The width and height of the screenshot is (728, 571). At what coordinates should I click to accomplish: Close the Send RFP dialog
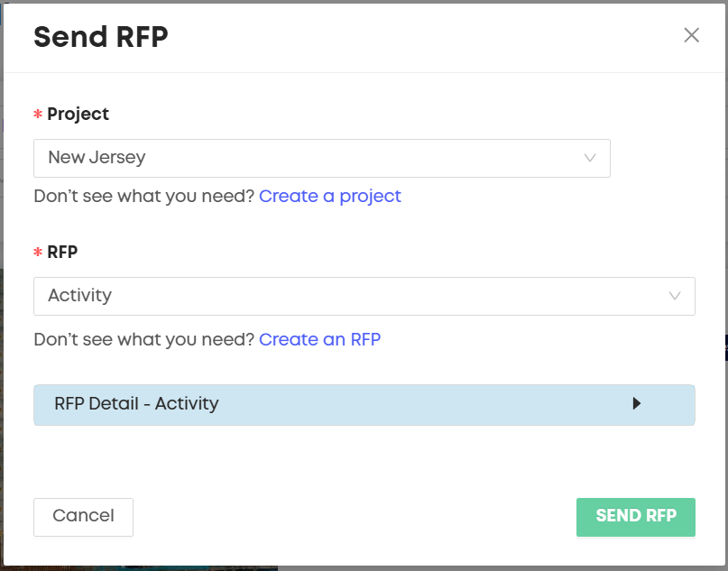click(691, 35)
